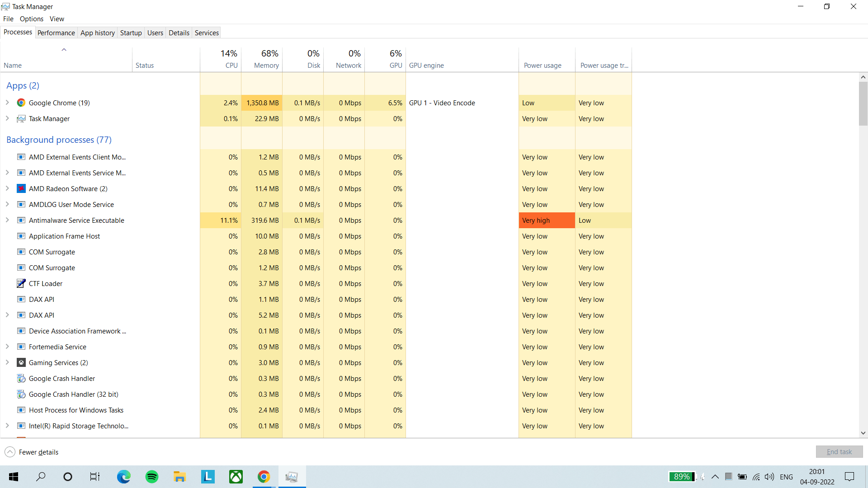The height and width of the screenshot is (488, 868).
Task: Open Microsoft Edge from the taskbar
Action: (x=123, y=477)
